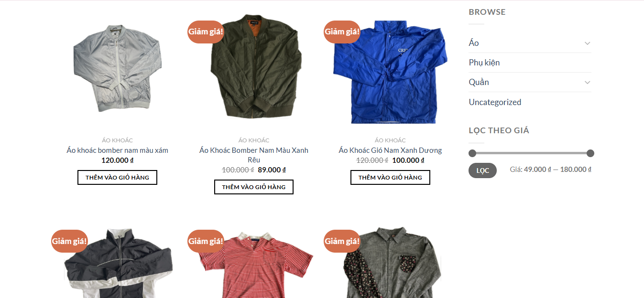Open the Áo category link
This screenshot has width=644, height=298.
click(474, 43)
